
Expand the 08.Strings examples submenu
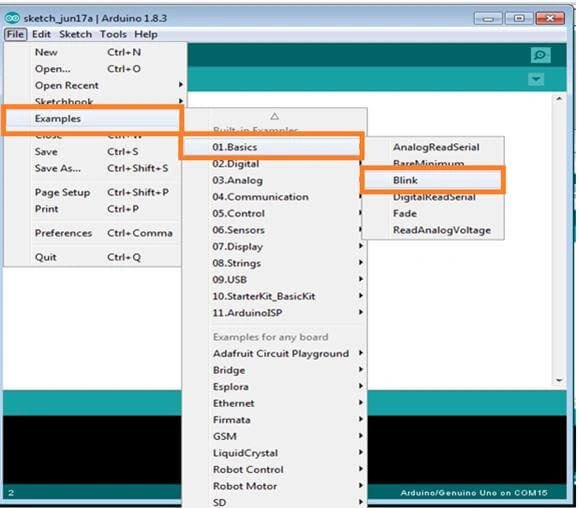click(274, 263)
